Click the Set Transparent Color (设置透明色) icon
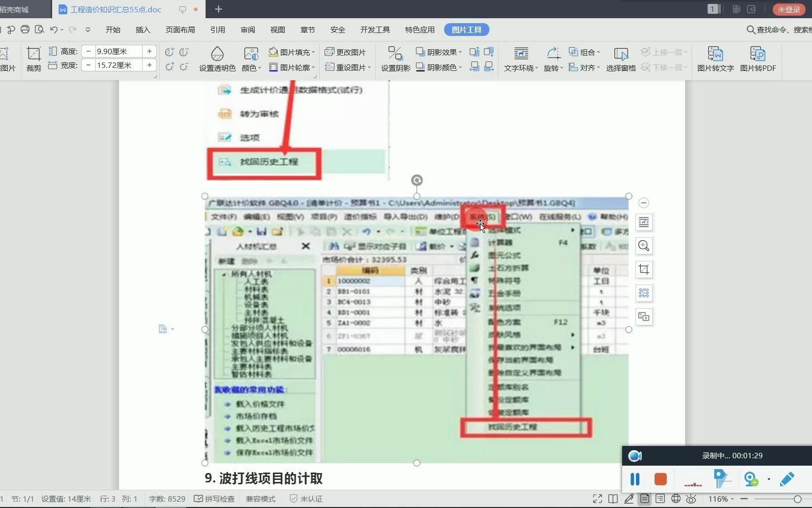The height and width of the screenshot is (508, 812). point(217,59)
